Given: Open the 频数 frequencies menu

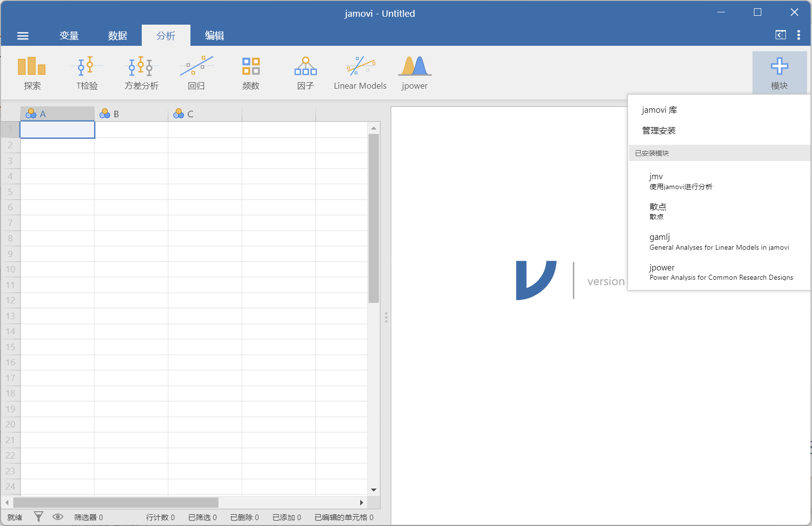Looking at the screenshot, I should 250,73.
